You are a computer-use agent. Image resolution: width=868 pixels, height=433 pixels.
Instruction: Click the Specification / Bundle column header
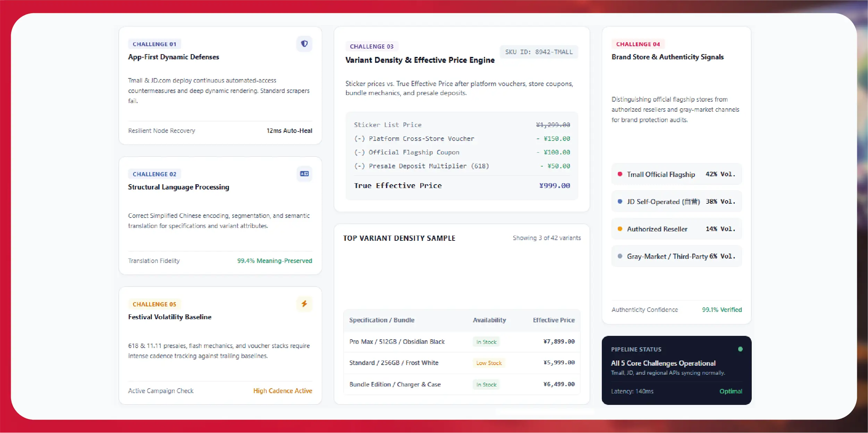pyautogui.click(x=382, y=320)
